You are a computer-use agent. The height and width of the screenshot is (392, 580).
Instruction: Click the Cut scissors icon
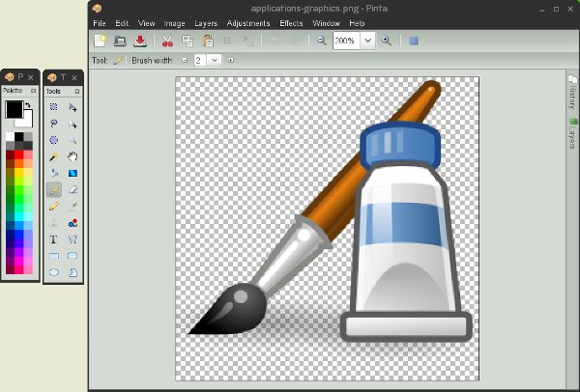[x=167, y=41]
